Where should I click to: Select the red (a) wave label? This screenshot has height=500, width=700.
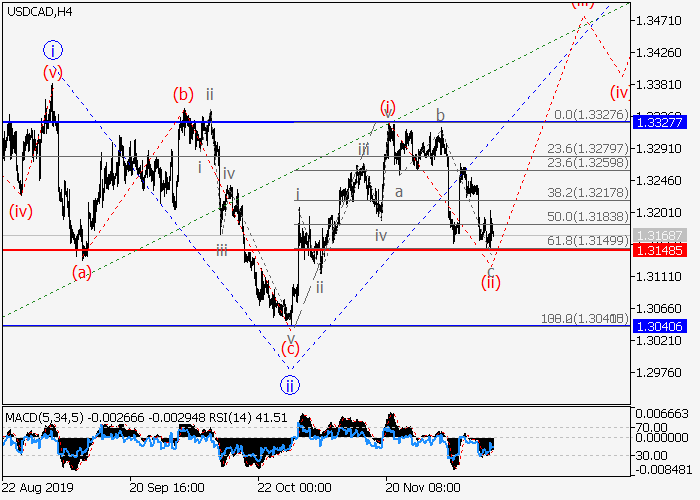(82, 272)
